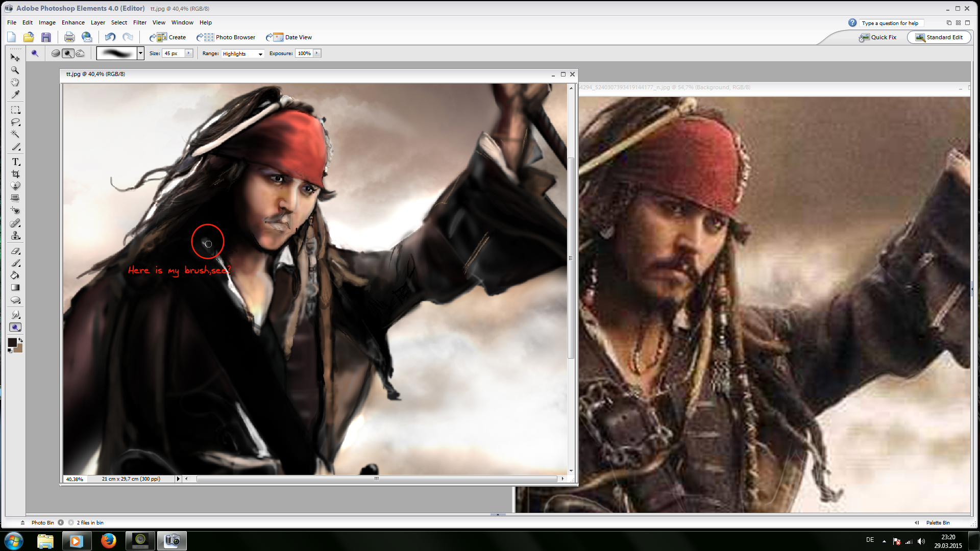This screenshot has height=551, width=980.
Task: Open the Layer menu
Action: coord(98,22)
